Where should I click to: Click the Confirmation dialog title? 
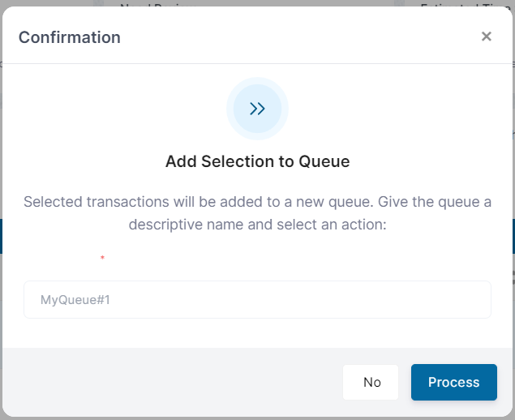70,37
